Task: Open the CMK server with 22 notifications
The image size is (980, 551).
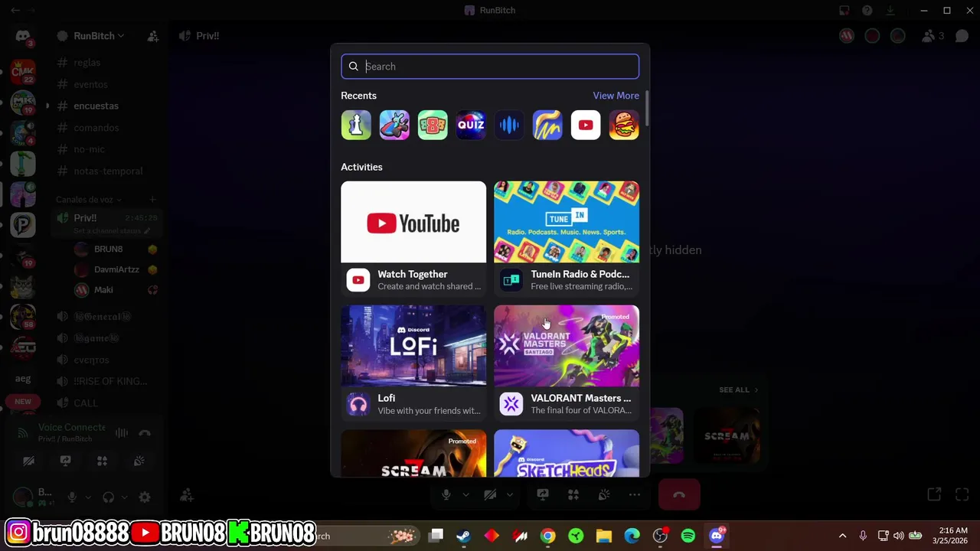Action: 23,73
